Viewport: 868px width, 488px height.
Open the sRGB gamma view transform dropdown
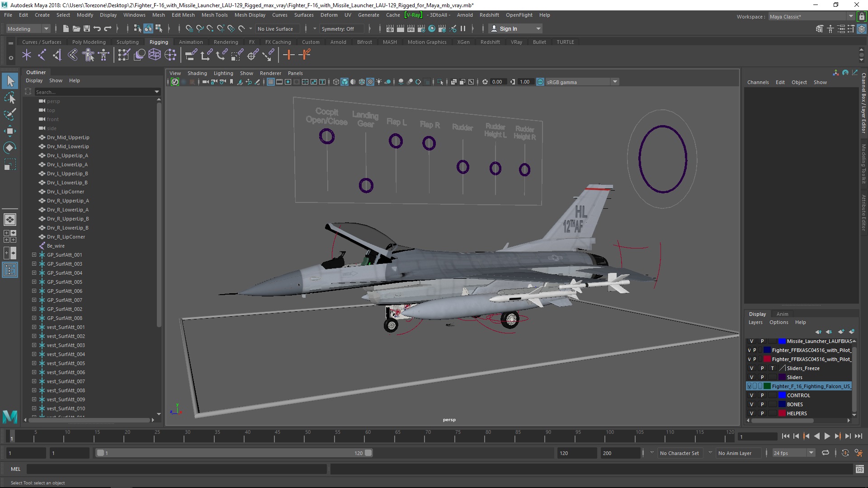click(582, 82)
